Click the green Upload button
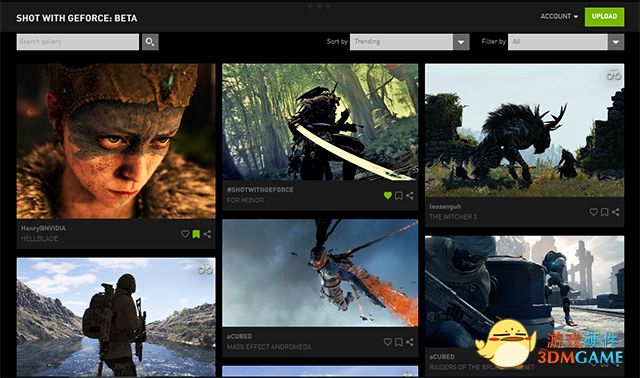The image size is (640, 378). coord(604,17)
